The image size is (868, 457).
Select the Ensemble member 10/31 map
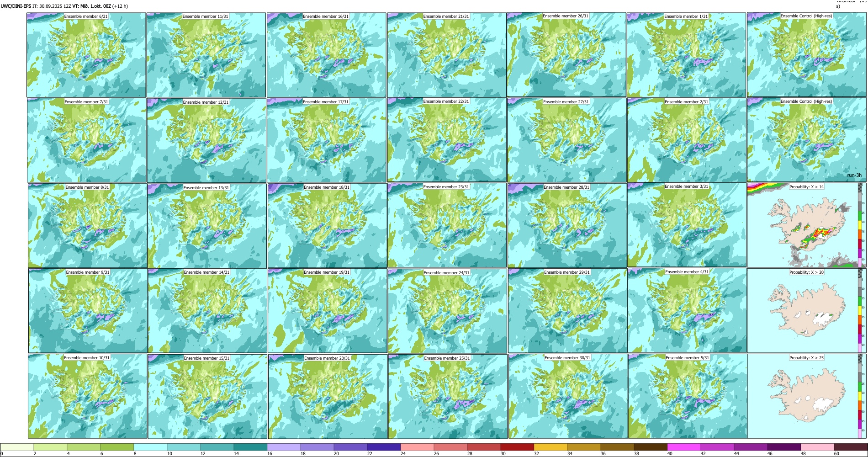(x=88, y=396)
